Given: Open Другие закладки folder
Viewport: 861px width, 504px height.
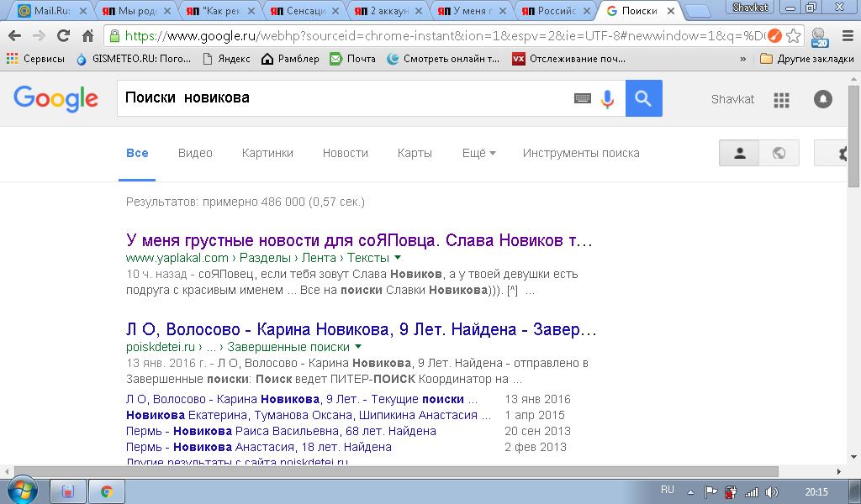Looking at the screenshot, I should tap(806, 59).
